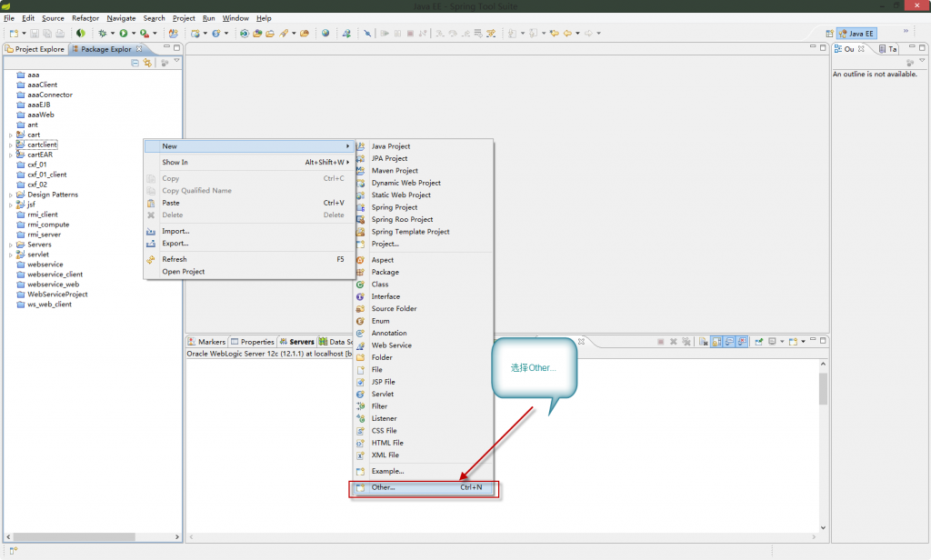Click the Open Web Browser globe icon

point(325,34)
